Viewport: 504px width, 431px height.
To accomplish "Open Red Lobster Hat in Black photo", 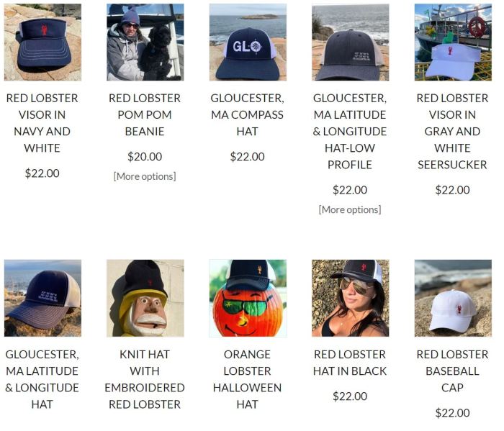I will pyautogui.click(x=351, y=298).
